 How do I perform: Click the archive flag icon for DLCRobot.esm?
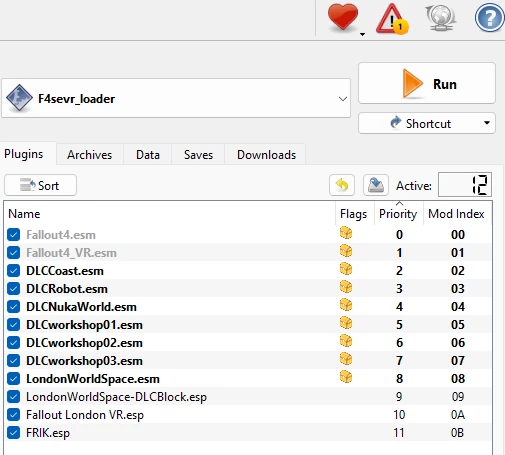(346, 287)
